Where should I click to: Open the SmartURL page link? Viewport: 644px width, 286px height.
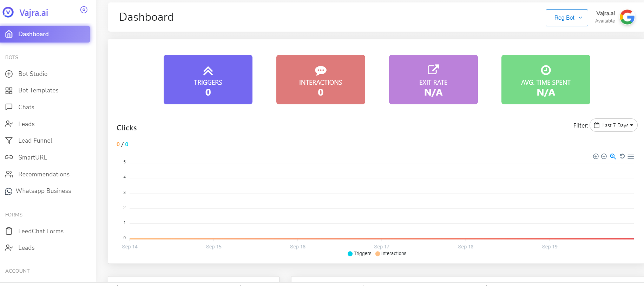tap(32, 157)
